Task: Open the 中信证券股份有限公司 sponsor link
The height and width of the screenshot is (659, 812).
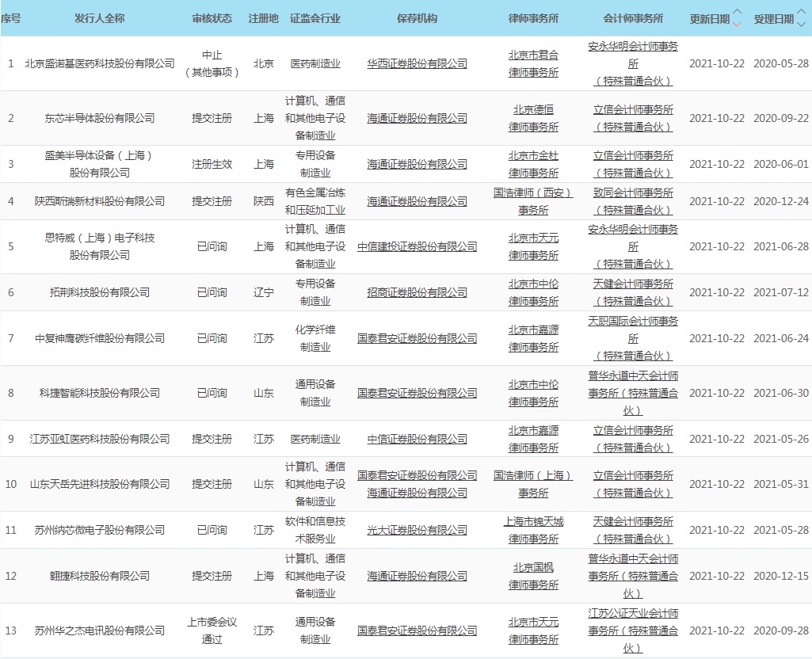Action: coord(417,439)
